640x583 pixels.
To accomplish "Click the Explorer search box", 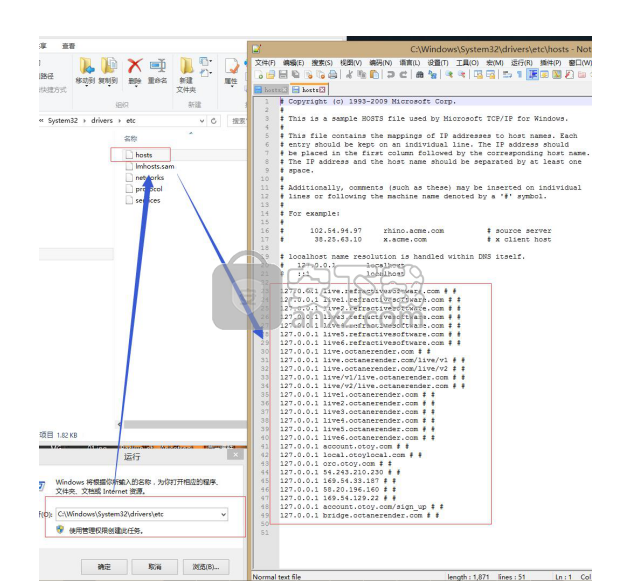I will click(x=238, y=121).
